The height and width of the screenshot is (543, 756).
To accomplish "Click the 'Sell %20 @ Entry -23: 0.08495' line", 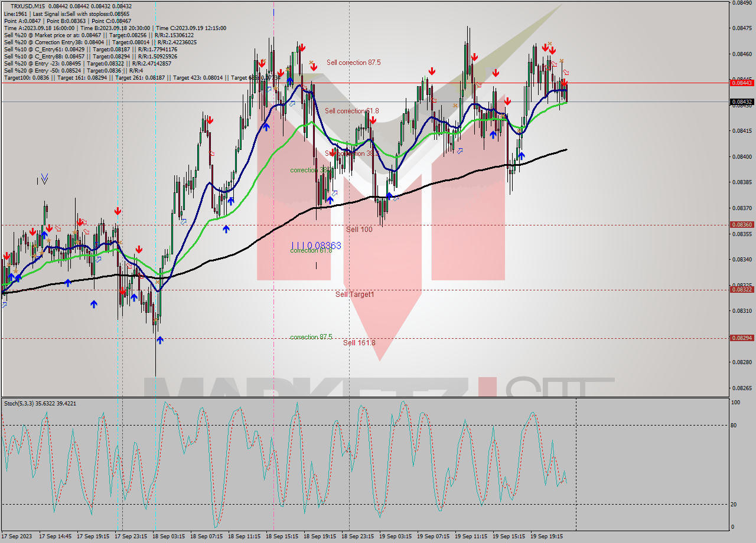I will 87,63.
